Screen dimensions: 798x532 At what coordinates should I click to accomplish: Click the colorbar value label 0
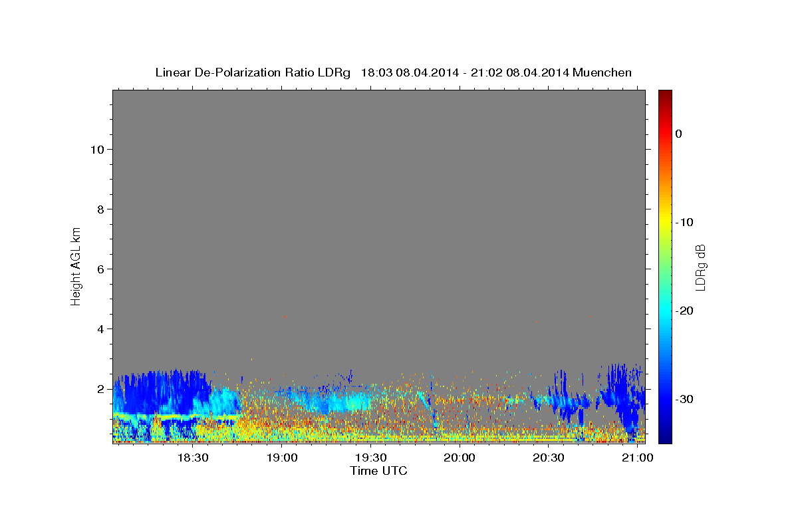tap(678, 134)
